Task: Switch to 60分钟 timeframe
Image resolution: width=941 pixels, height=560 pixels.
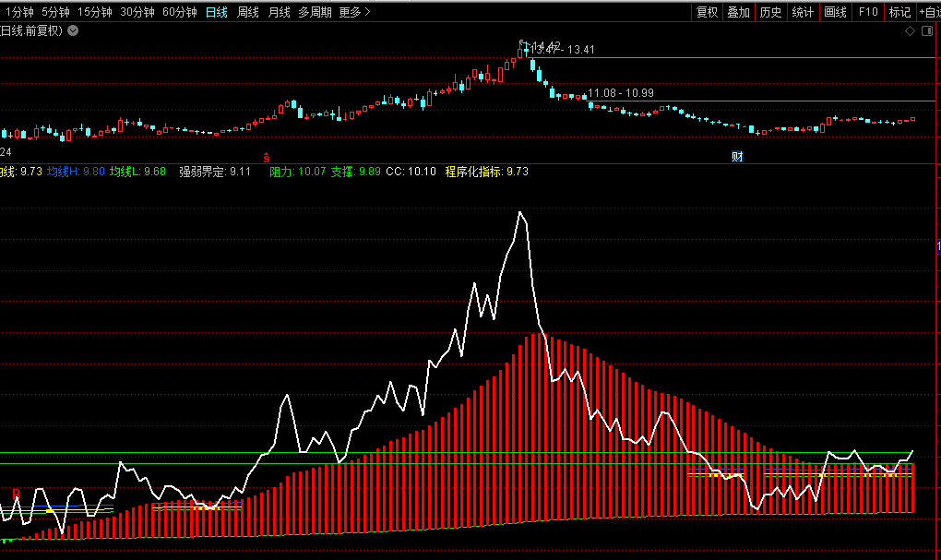Action: (x=179, y=12)
